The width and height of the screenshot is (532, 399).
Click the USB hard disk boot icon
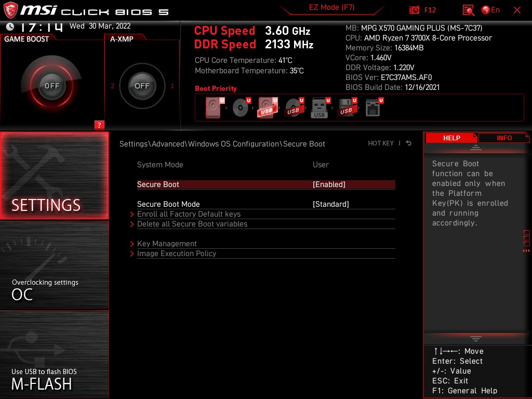tap(266, 107)
